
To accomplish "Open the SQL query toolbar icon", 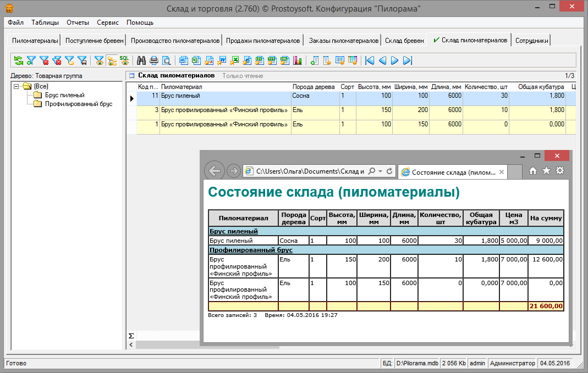I will 125,60.
